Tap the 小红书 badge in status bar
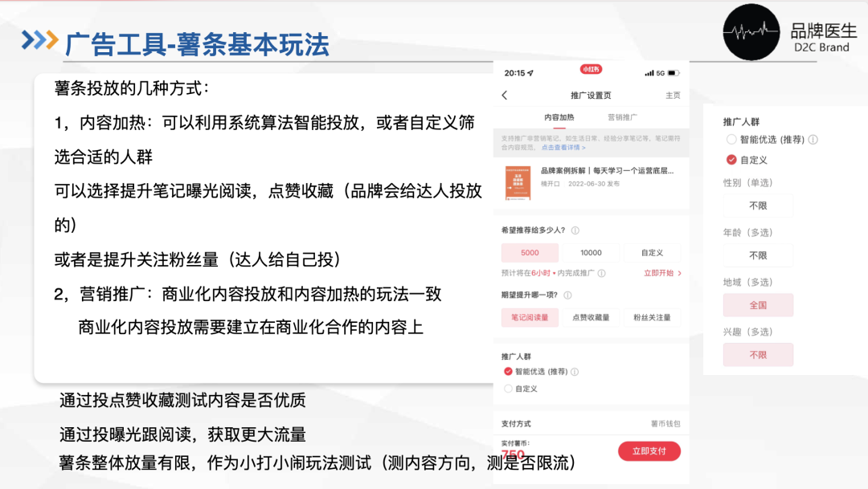868x489 pixels. coord(592,69)
